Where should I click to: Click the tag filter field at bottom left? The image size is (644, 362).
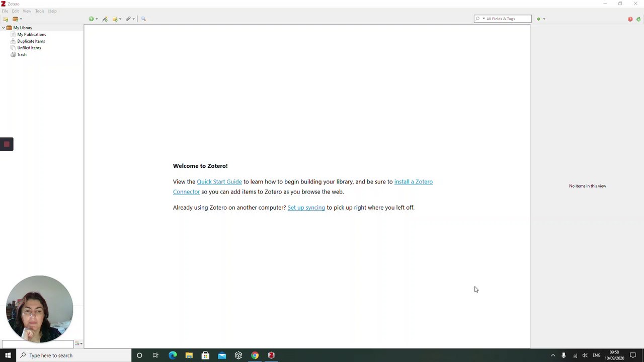[x=37, y=344]
